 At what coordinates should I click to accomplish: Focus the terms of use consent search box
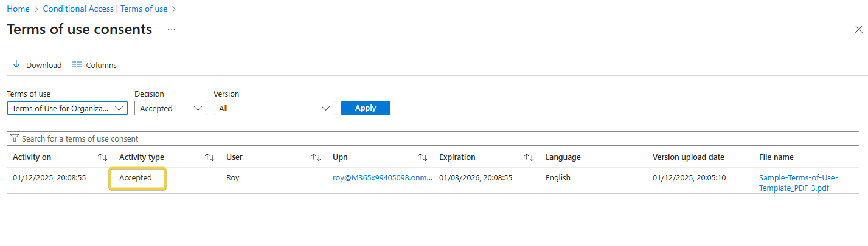(x=432, y=138)
